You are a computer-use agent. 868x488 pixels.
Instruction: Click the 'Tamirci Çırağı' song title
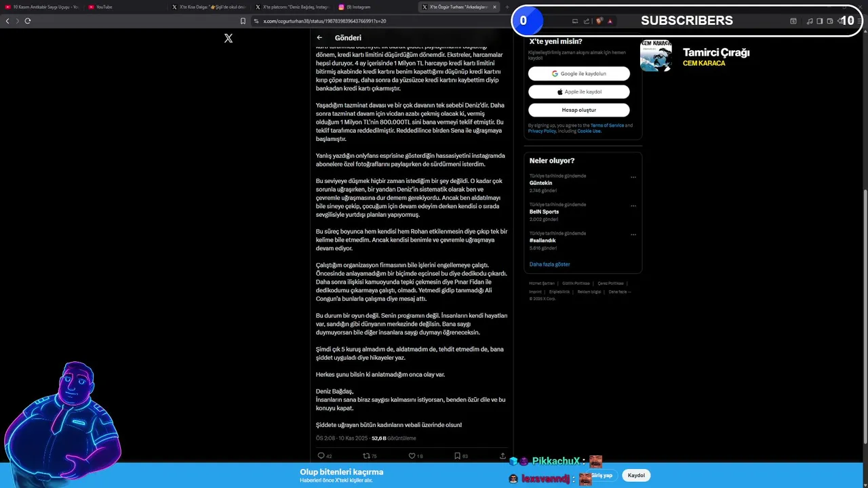pos(716,52)
